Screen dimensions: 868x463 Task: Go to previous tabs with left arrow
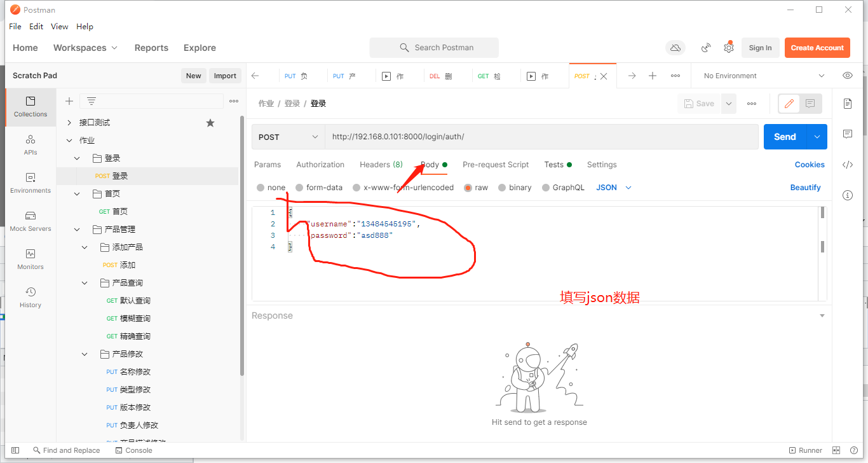[255, 76]
